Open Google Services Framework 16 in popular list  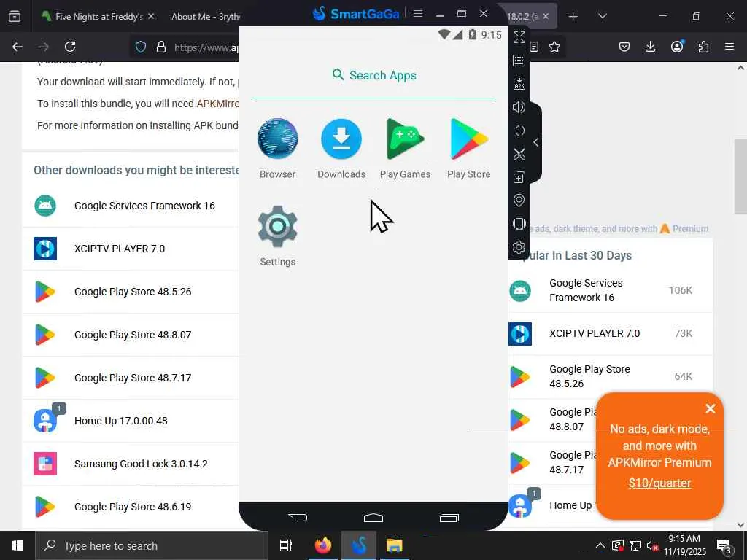[586, 290]
